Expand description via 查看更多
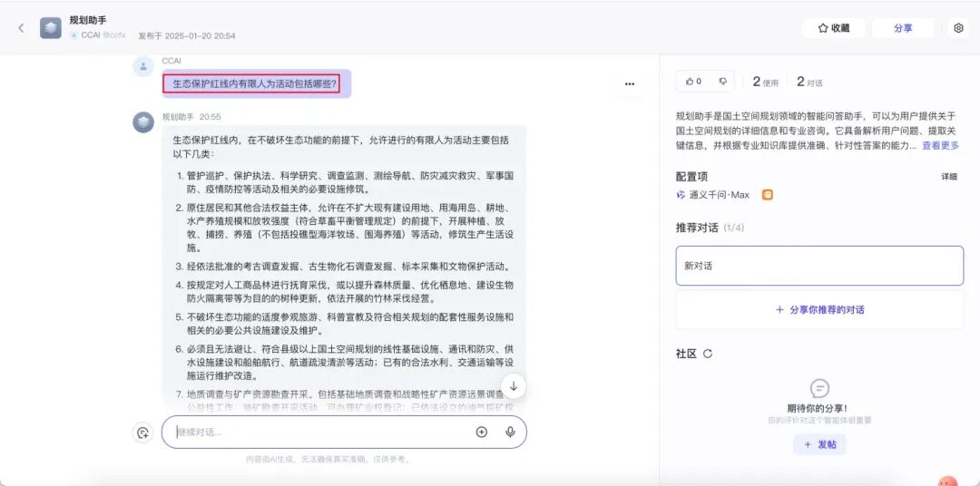 point(940,145)
